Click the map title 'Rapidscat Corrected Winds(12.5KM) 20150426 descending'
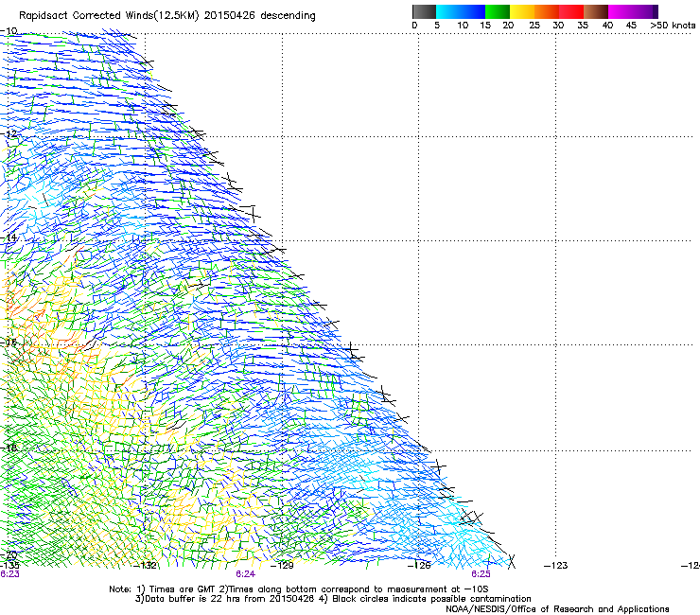 click(167, 16)
